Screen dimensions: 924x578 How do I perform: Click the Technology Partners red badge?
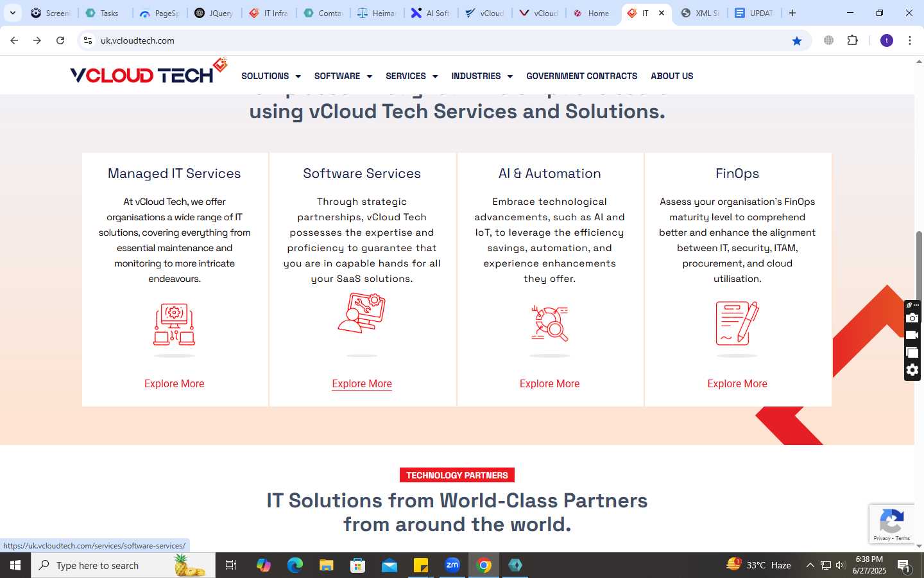coord(457,475)
